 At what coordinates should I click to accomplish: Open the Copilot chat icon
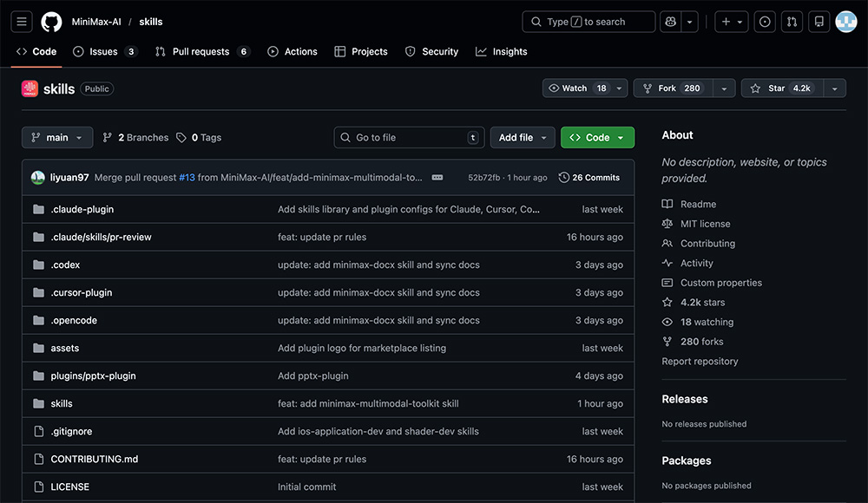669,22
